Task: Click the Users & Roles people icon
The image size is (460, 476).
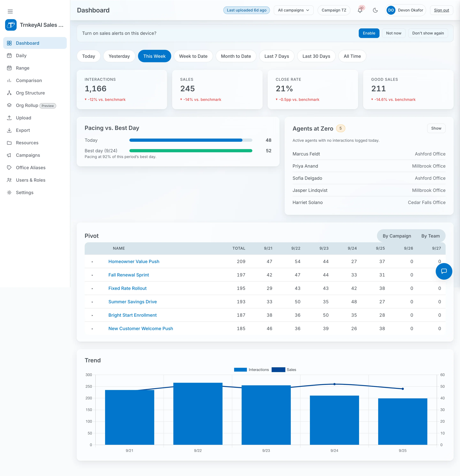Action: pyautogui.click(x=9, y=180)
